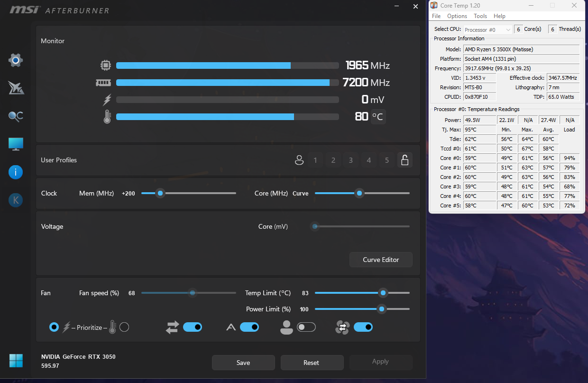Open the Options menu in Core Temp

(x=457, y=16)
